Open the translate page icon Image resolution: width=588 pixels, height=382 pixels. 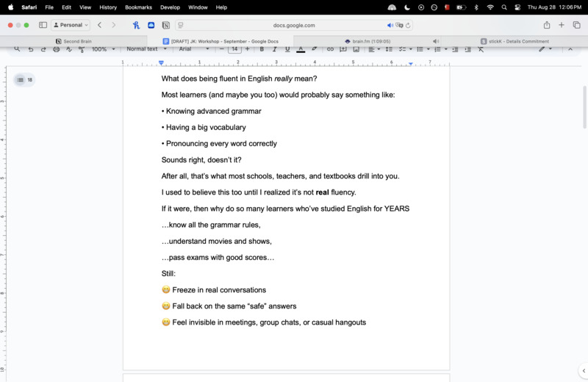(x=399, y=25)
